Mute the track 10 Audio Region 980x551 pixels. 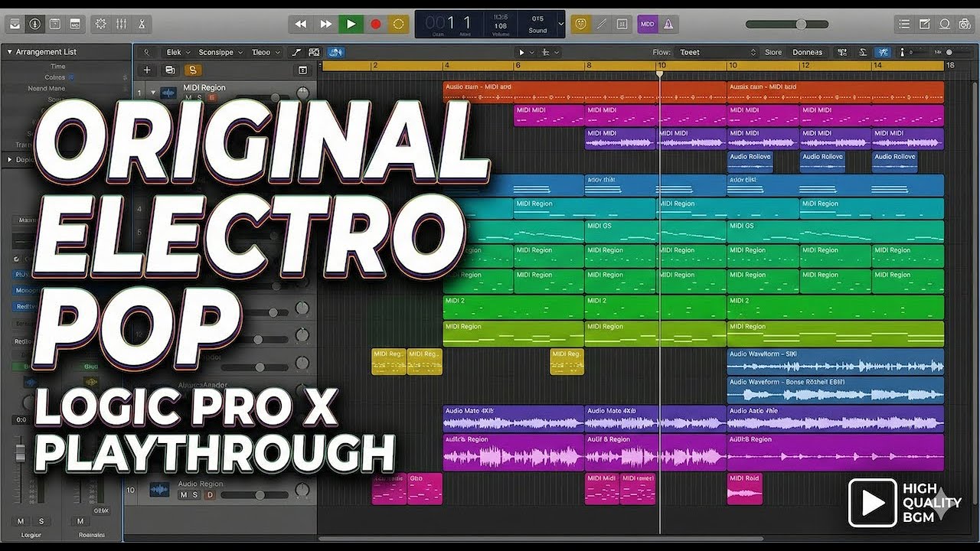click(183, 495)
